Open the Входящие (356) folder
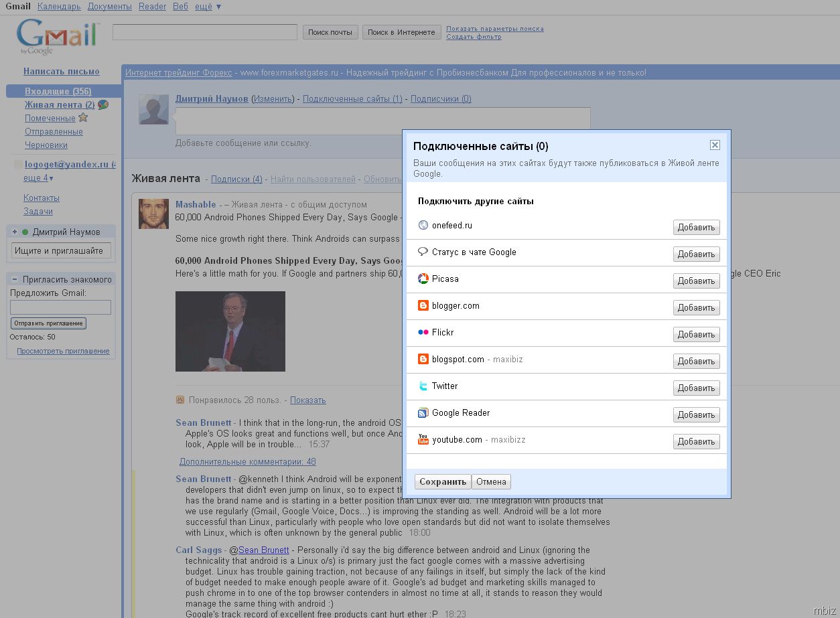This screenshot has width=840, height=618. (x=58, y=91)
